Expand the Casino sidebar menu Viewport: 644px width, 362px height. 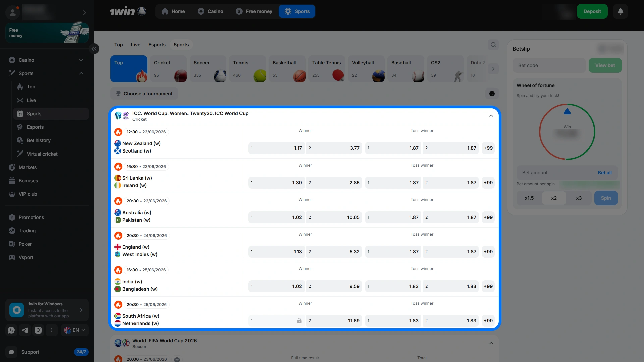(81, 60)
